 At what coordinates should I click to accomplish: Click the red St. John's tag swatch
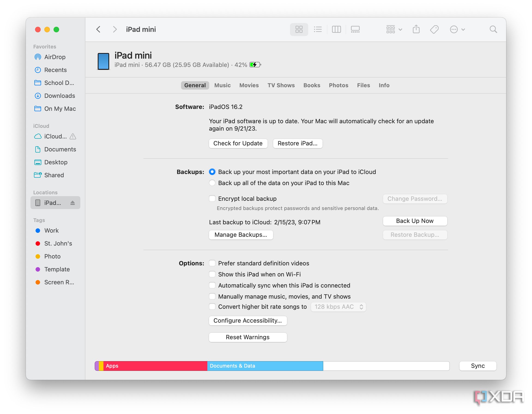click(x=38, y=243)
